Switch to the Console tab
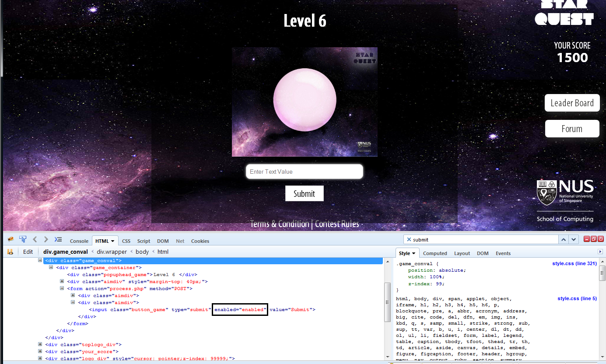Screen dimensions: 606x364 click(79, 241)
